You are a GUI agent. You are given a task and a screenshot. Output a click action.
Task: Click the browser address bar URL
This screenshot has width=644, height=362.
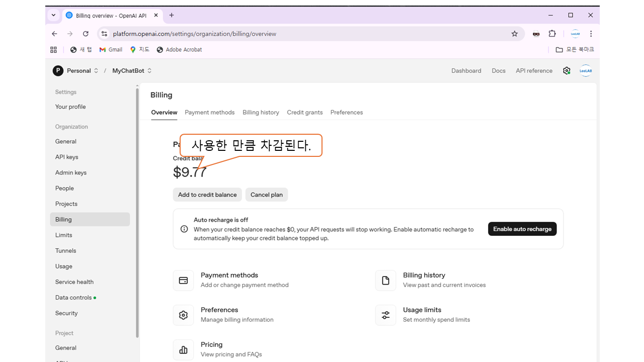coord(194,34)
